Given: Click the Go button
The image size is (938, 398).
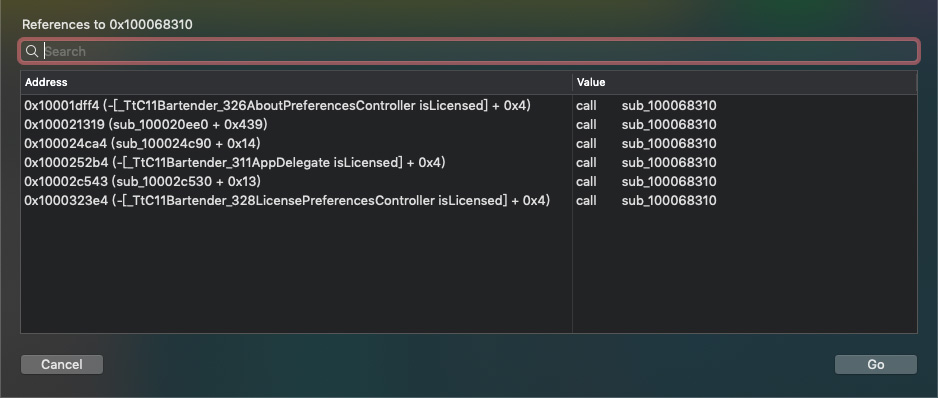Looking at the screenshot, I should coord(876,364).
